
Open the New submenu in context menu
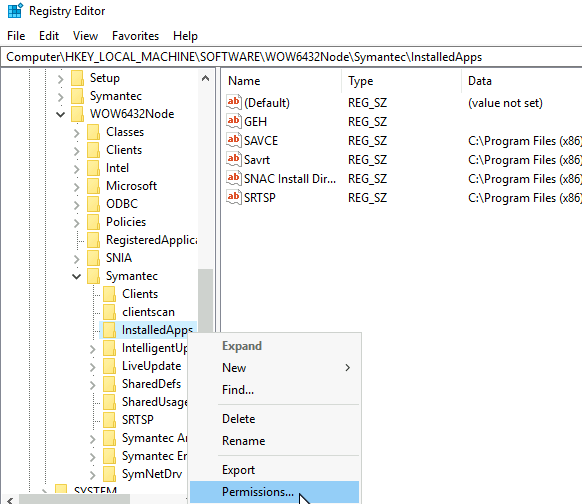274,368
